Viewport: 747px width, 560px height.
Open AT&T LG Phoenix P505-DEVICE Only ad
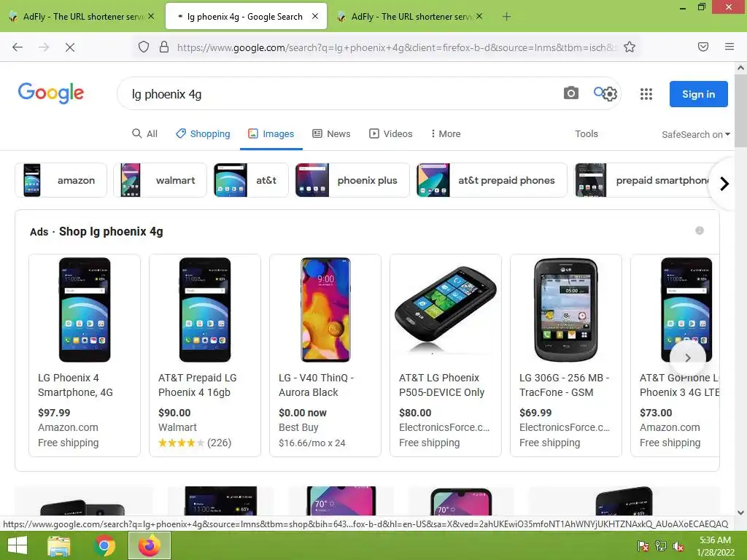pyautogui.click(x=446, y=355)
